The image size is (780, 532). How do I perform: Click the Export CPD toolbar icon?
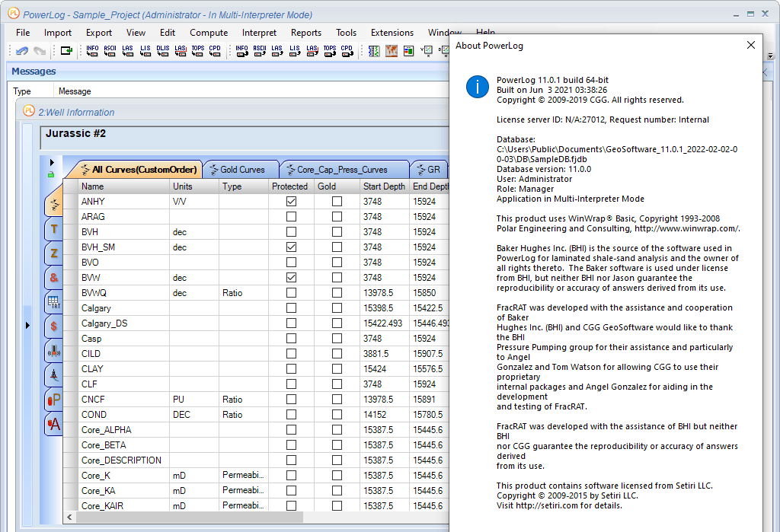pos(347,51)
